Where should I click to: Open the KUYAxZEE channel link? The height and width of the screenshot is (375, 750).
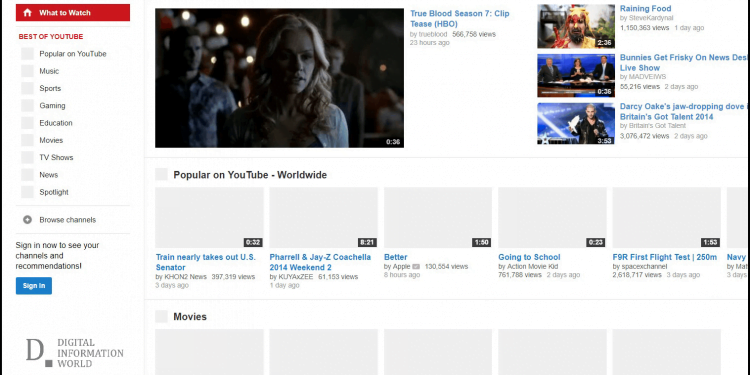(x=296, y=276)
